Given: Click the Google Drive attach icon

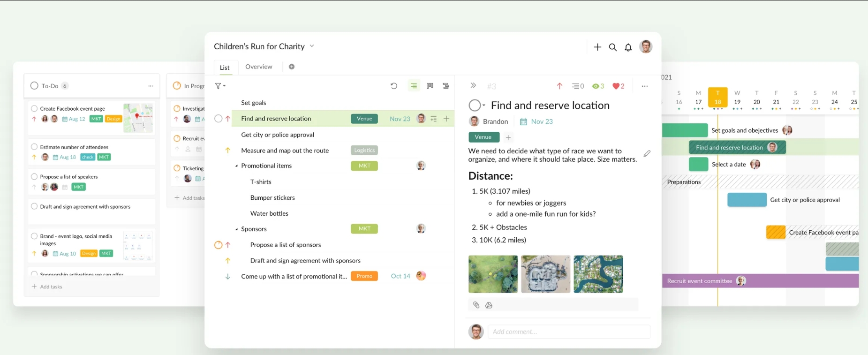Looking at the screenshot, I should 489,305.
